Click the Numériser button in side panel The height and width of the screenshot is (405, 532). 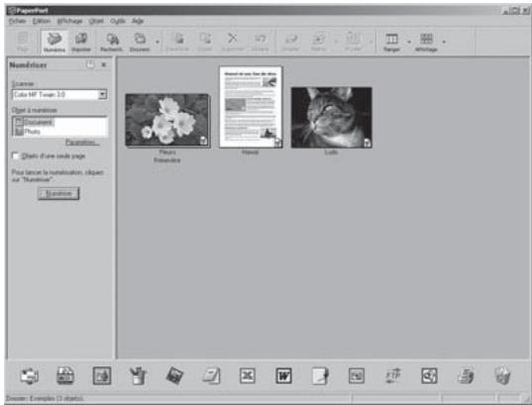coord(58,194)
